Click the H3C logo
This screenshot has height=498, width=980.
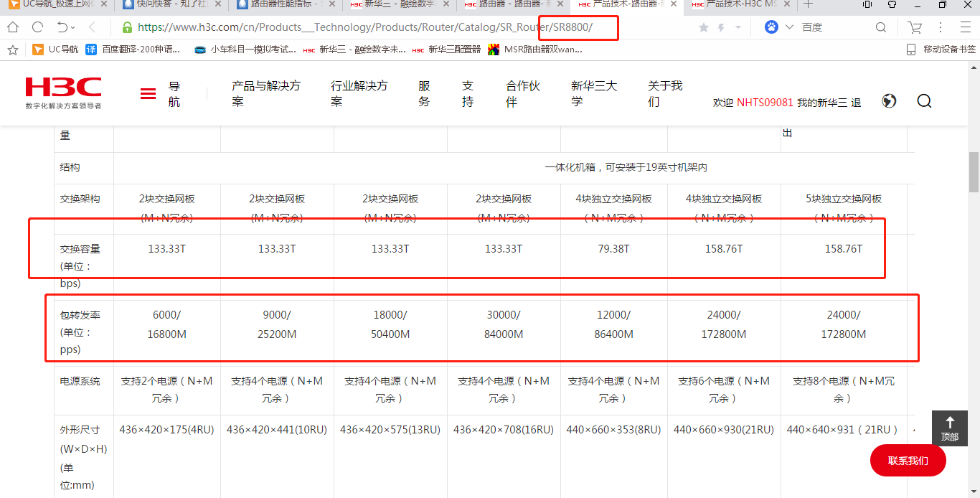click(63, 93)
